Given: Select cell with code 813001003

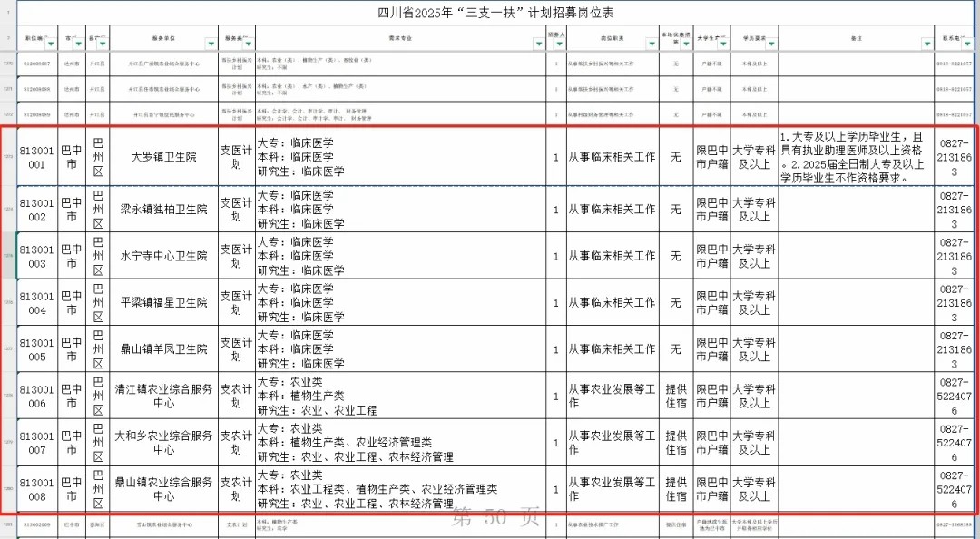Looking at the screenshot, I should click(37, 256).
